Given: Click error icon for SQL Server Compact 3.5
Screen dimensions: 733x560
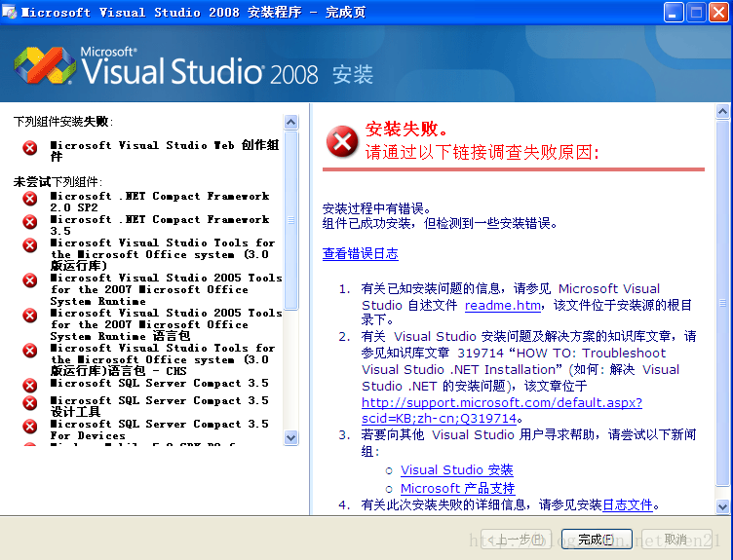Looking at the screenshot, I should pos(30,386).
